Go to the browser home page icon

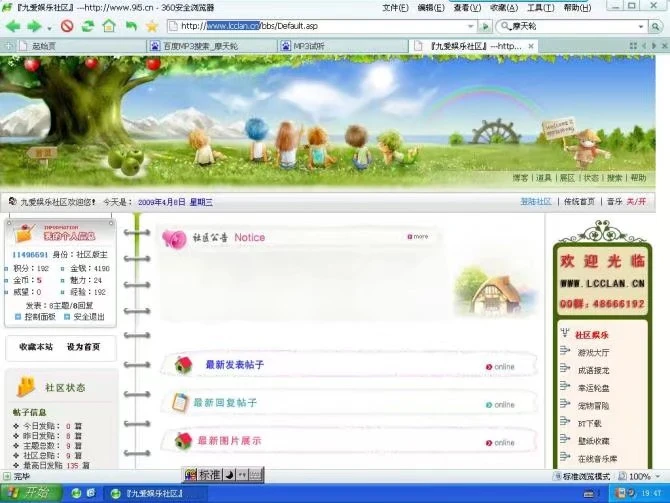pos(109,26)
